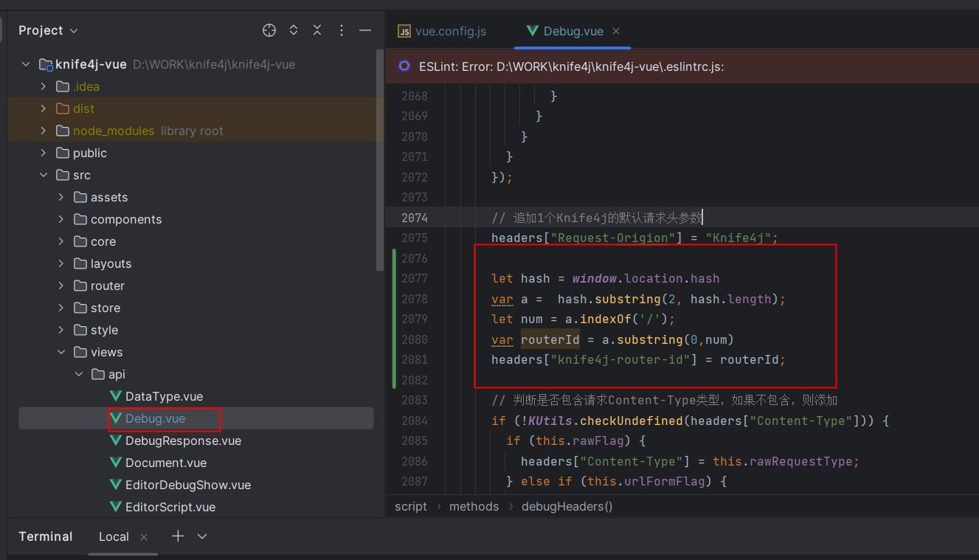Collapse the src folder

(x=44, y=175)
